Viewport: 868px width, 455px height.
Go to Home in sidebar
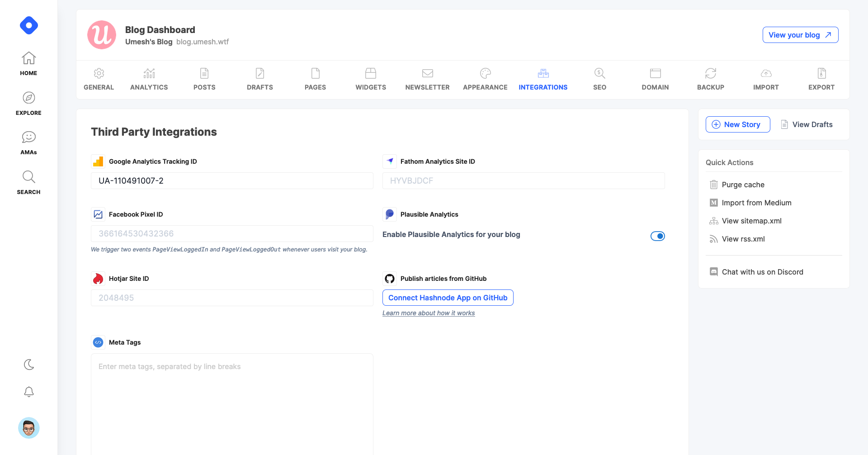click(28, 63)
